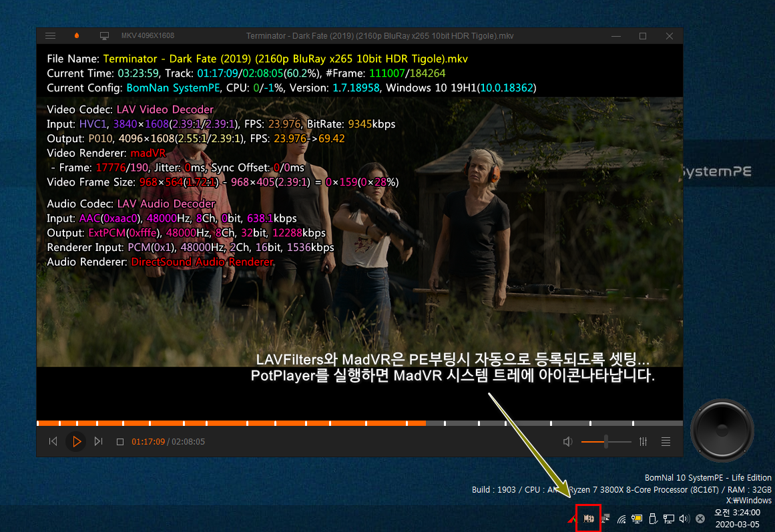Open the taskbar clock showing 3:24:00
This screenshot has width=775, height=532.
[737, 518]
